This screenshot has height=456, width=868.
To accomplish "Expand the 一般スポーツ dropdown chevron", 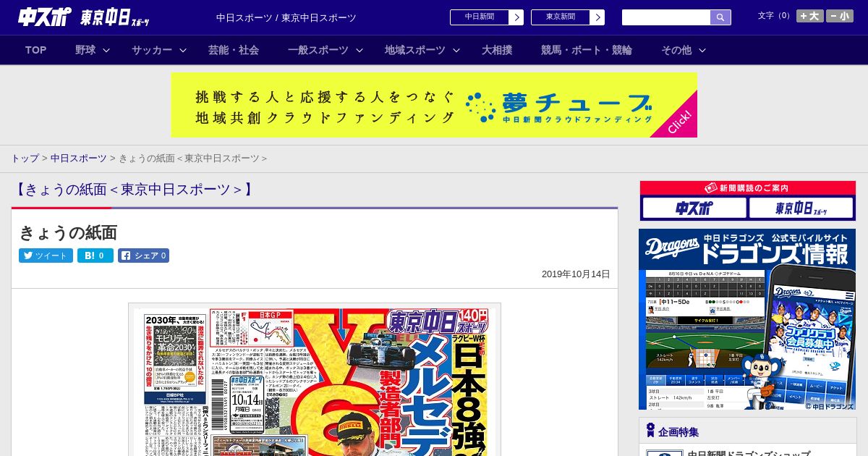I will point(359,50).
